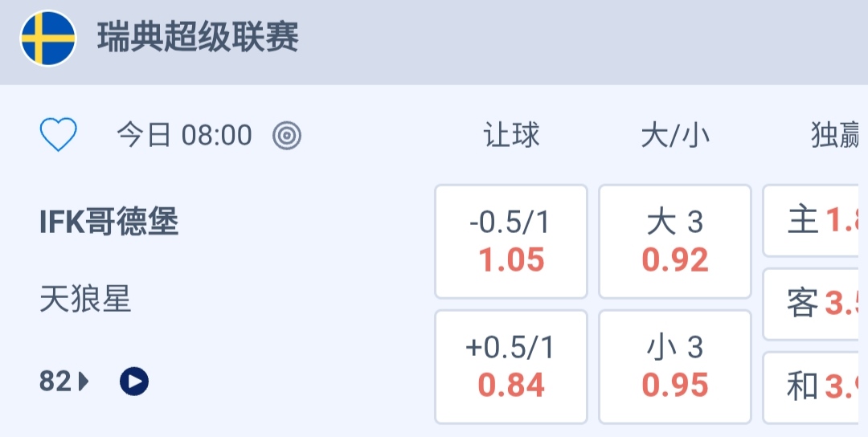Image resolution: width=868 pixels, height=437 pixels.
Task: Open the 瑞典超级联赛 league title
Action: (198, 39)
